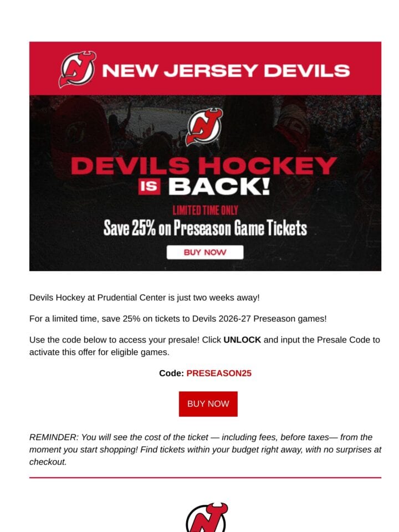Click the IS BACK! headline text
This screenshot has width=399, height=532.
(x=204, y=186)
